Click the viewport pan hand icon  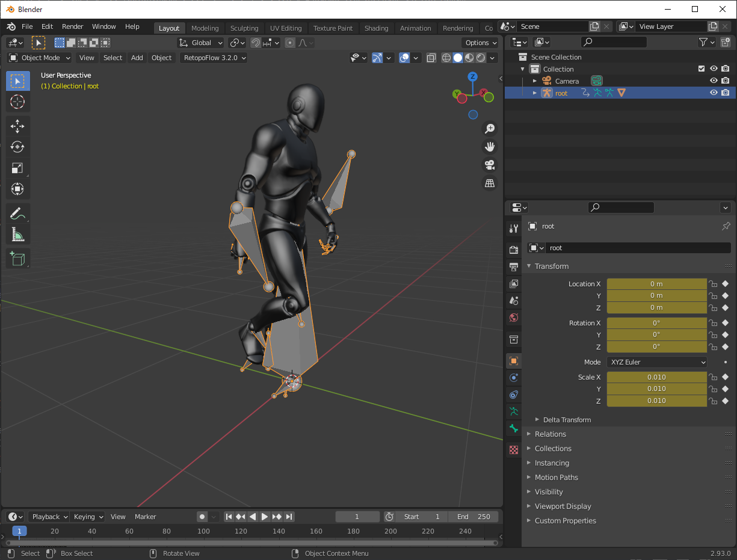[490, 147]
